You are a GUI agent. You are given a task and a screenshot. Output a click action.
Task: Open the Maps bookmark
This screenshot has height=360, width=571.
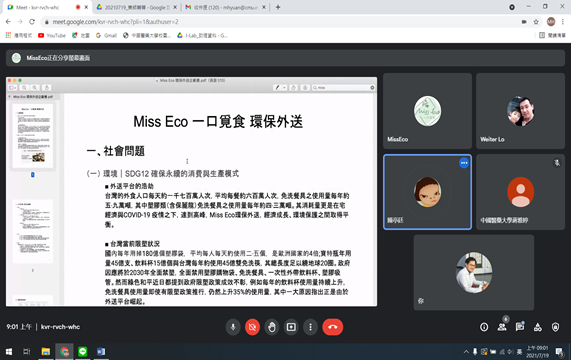tap(80, 35)
